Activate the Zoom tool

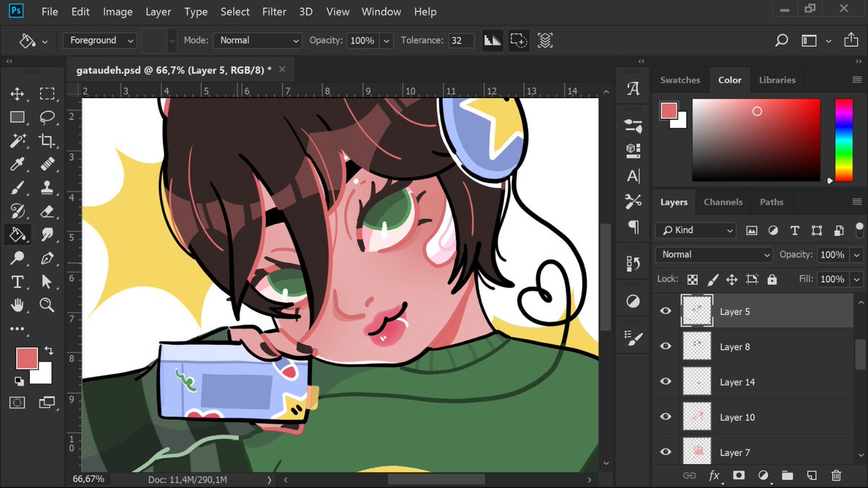point(47,304)
